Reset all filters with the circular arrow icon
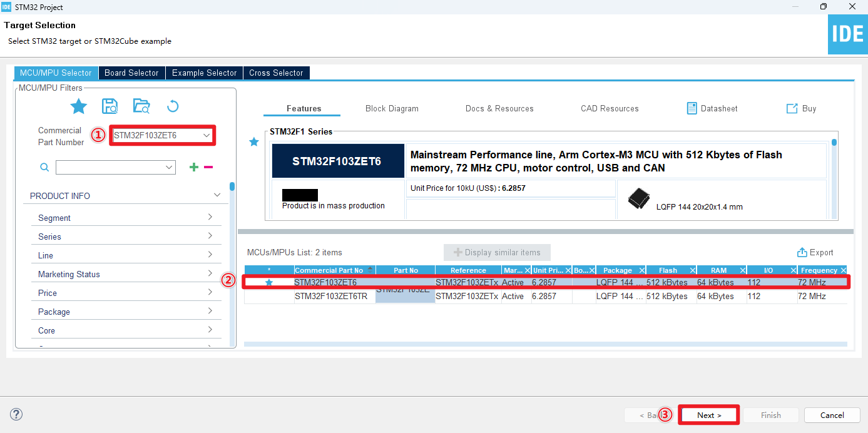868x433 pixels. pos(173,106)
